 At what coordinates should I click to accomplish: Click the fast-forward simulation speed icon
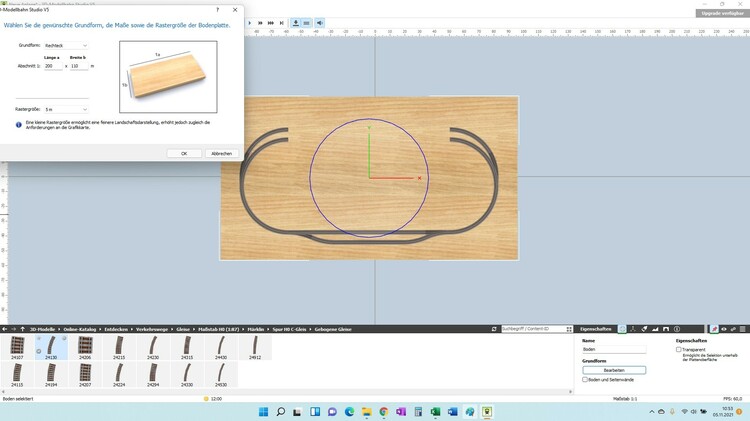point(268,20)
